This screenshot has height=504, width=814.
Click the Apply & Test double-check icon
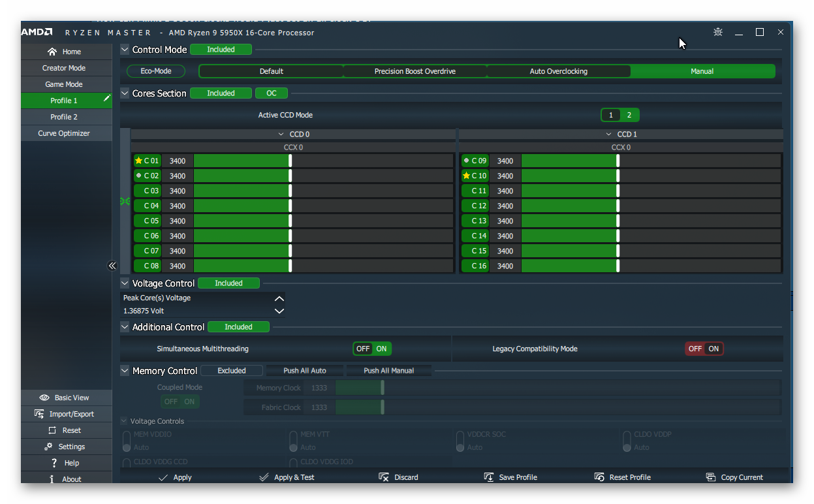click(264, 477)
